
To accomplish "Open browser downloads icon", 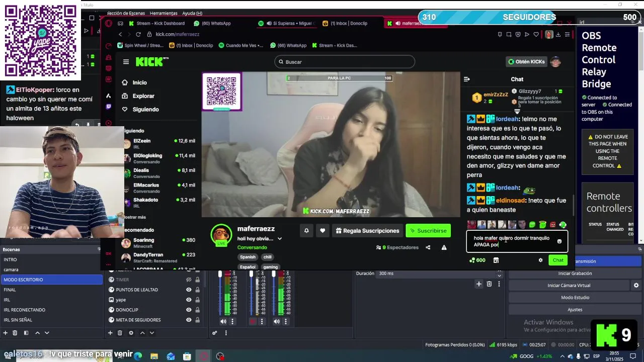I will click(x=558, y=34).
